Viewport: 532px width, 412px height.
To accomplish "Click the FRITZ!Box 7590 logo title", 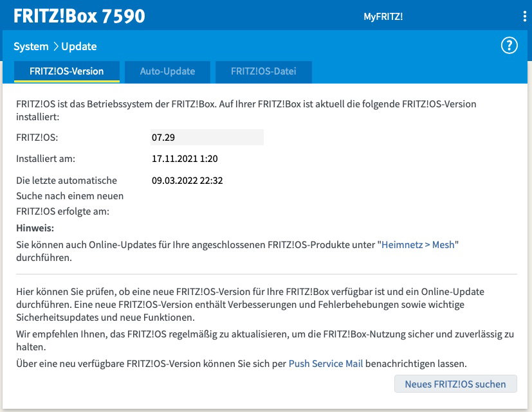I will (x=79, y=15).
